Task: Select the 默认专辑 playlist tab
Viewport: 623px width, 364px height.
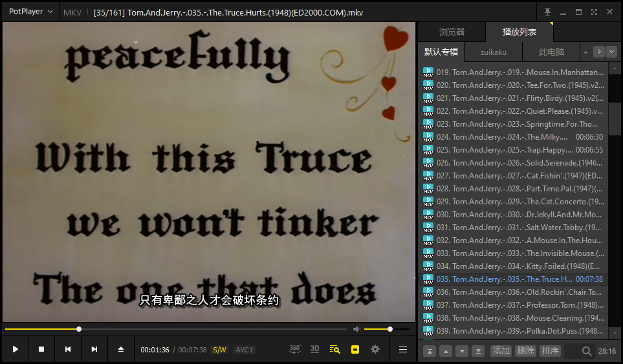Action: pyautogui.click(x=441, y=52)
